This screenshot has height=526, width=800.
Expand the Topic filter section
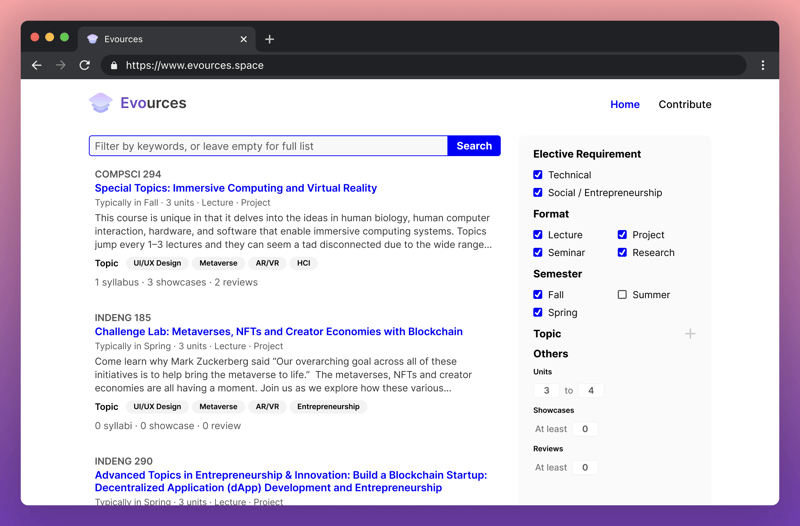tap(690, 334)
